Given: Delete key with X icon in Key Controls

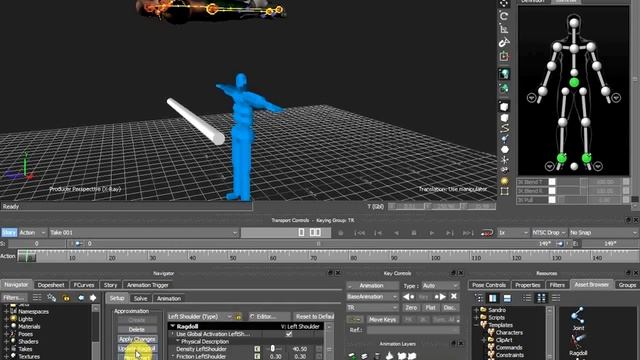Looking at the screenshot, I should point(454,297).
